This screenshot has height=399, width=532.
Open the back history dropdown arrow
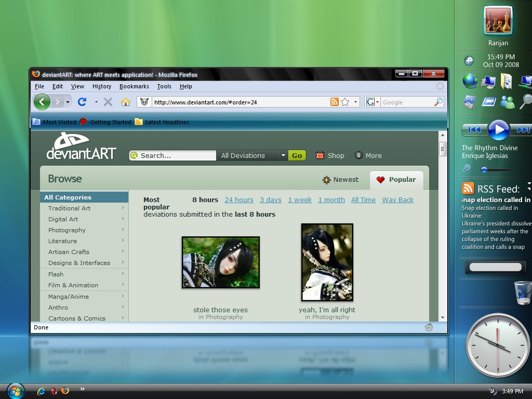click(68, 102)
